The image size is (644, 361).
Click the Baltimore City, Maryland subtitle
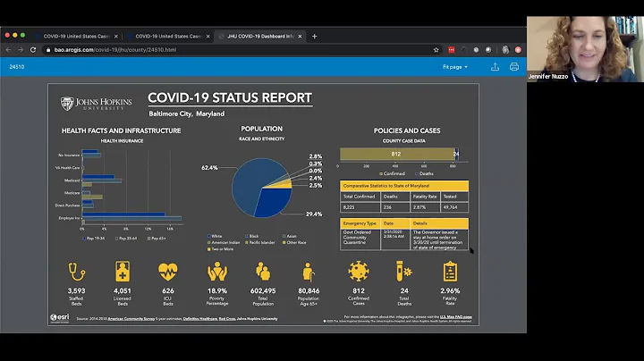point(186,113)
